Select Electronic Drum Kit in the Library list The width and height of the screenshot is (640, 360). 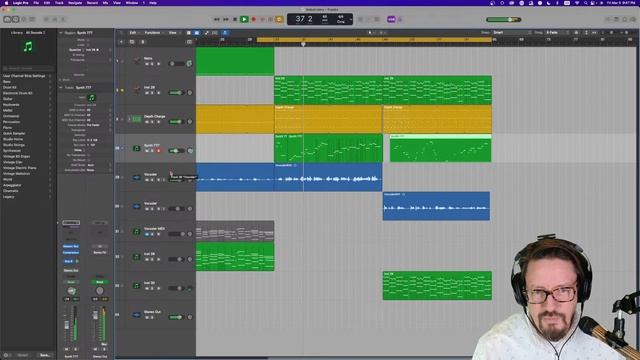(x=18, y=93)
